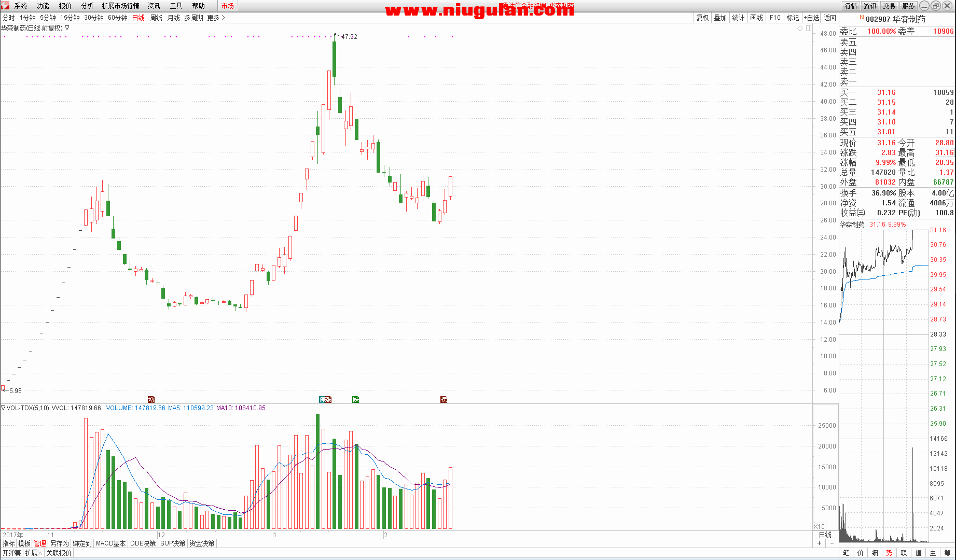The width and height of the screenshot is (956, 560).
Task: Click the 47.92 high price flag
Action: coord(349,37)
